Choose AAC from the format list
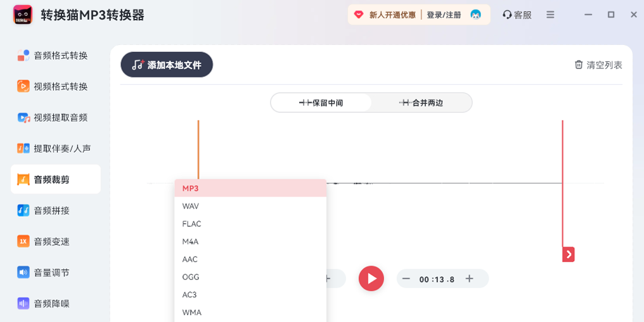The width and height of the screenshot is (644, 322). tap(250, 259)
